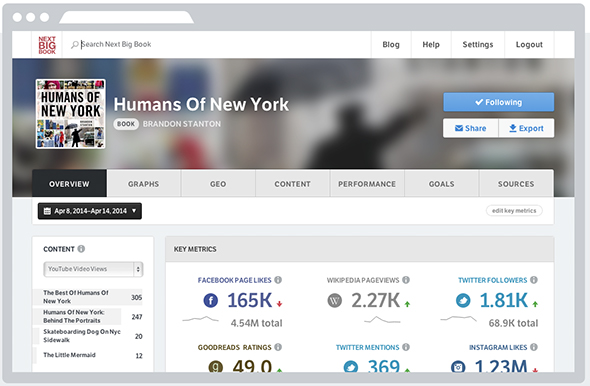Open info icon beside Facebook Page Likes
590x386 pixels.
(x=278, y=280)
